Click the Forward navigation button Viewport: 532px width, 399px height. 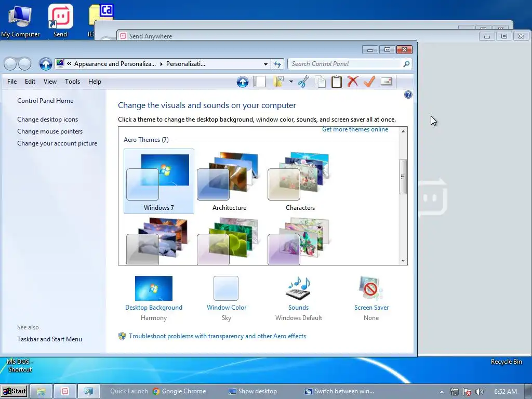25,64
